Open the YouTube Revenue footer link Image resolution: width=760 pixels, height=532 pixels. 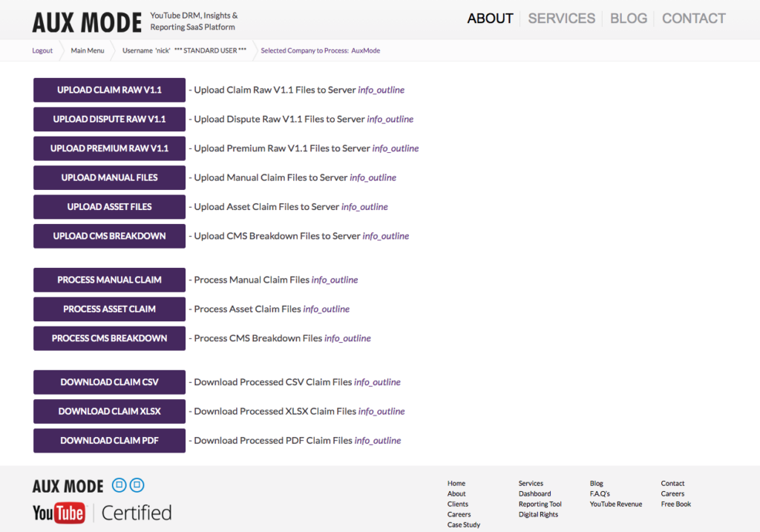615,504
